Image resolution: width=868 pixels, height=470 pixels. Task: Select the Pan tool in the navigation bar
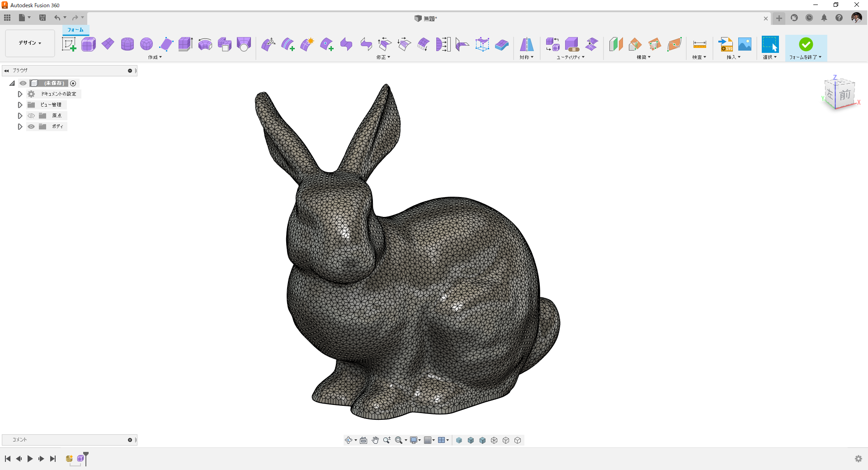pyautogui.click(x=375, y=440)
